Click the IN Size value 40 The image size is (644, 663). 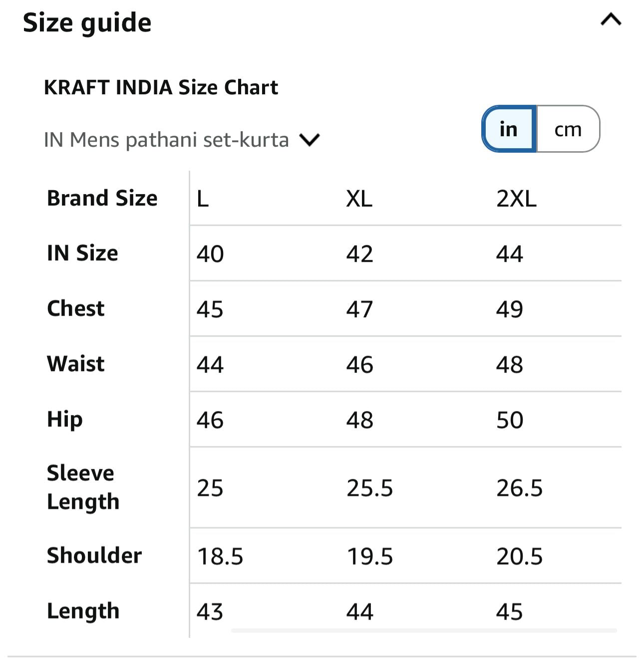(210, 254)
